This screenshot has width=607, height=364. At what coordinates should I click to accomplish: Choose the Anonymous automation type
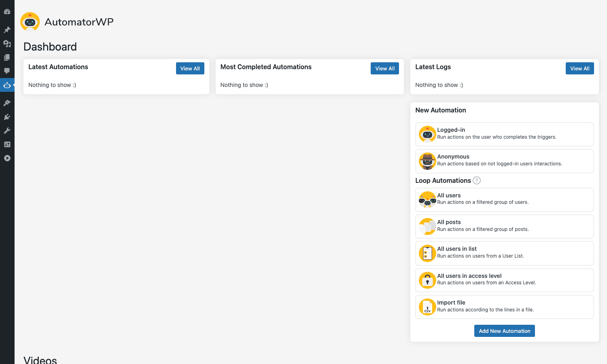coord(505,161)
